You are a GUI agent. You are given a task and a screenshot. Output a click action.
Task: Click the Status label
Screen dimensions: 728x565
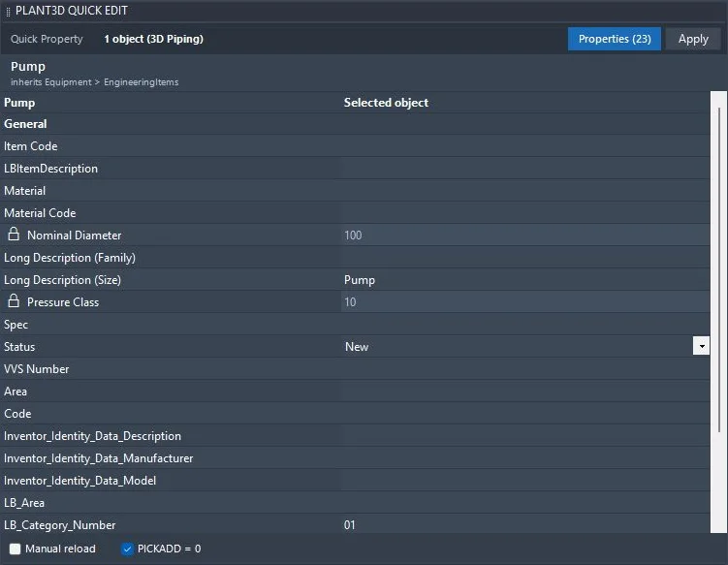tap(19, 347)
